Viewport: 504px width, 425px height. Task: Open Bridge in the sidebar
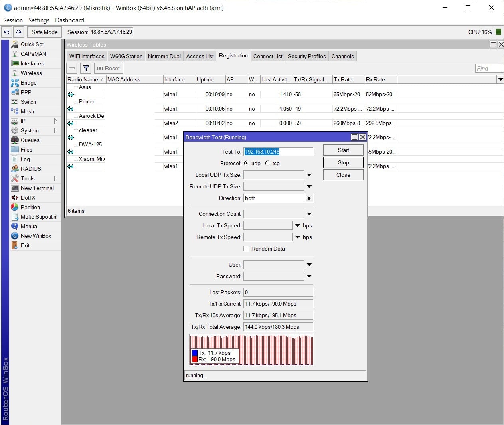[29, 83]
